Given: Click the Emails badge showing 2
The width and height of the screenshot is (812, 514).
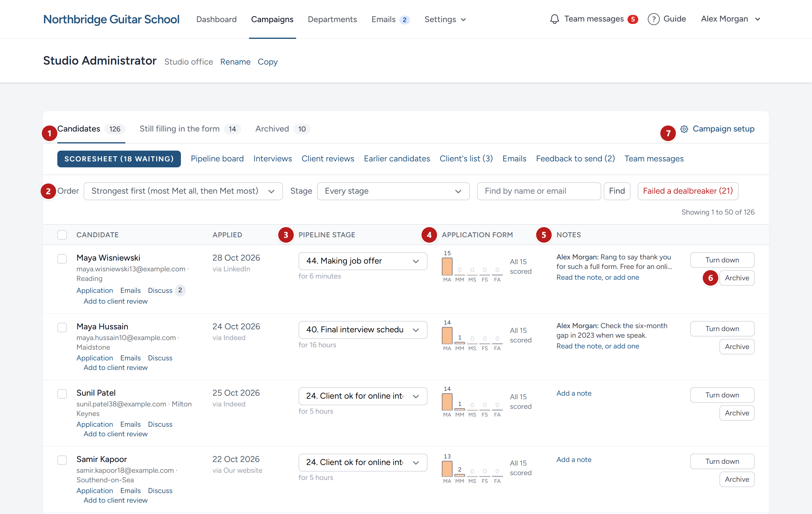Looking at the screenshot, I should 404,20.
